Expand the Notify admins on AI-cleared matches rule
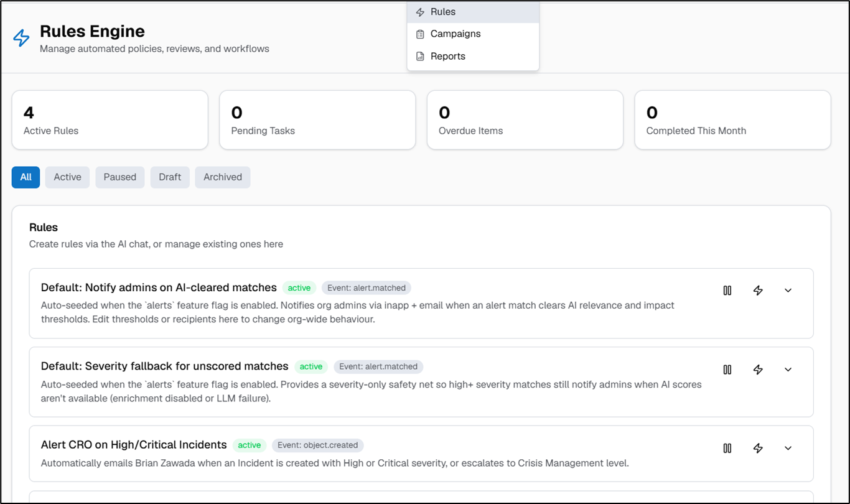The width and height of the screenshot is (850, 504). pos(788,291)
